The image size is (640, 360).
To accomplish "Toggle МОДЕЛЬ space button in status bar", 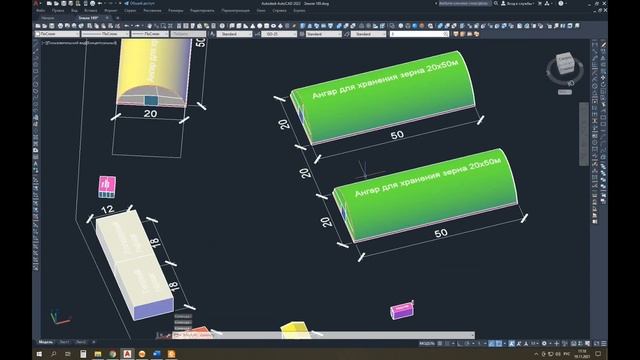I will 427,343.
